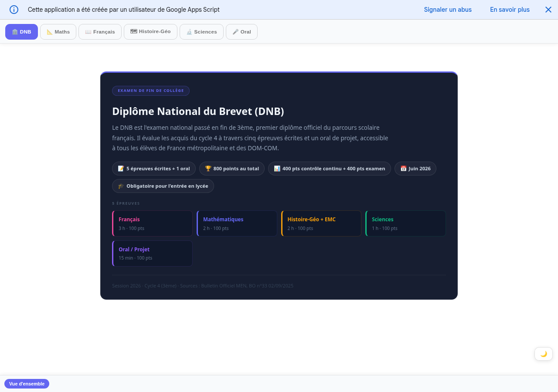Click the bar chart icon in 400 pts chip
This screenshot has width=558, height=392.
tap(277, 169)
